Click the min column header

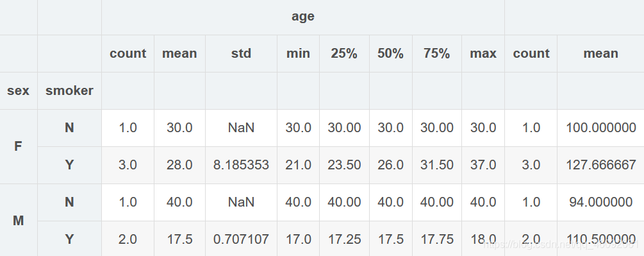tap(298, 53)
